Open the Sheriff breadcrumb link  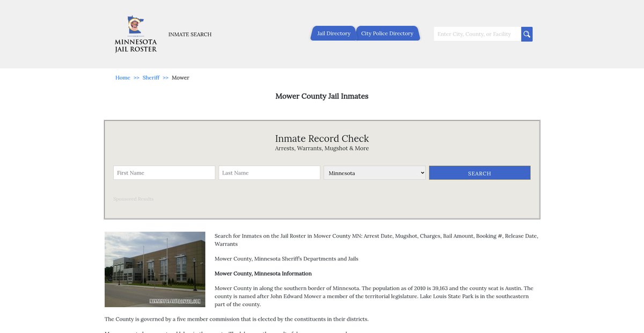tap(151, 78)
